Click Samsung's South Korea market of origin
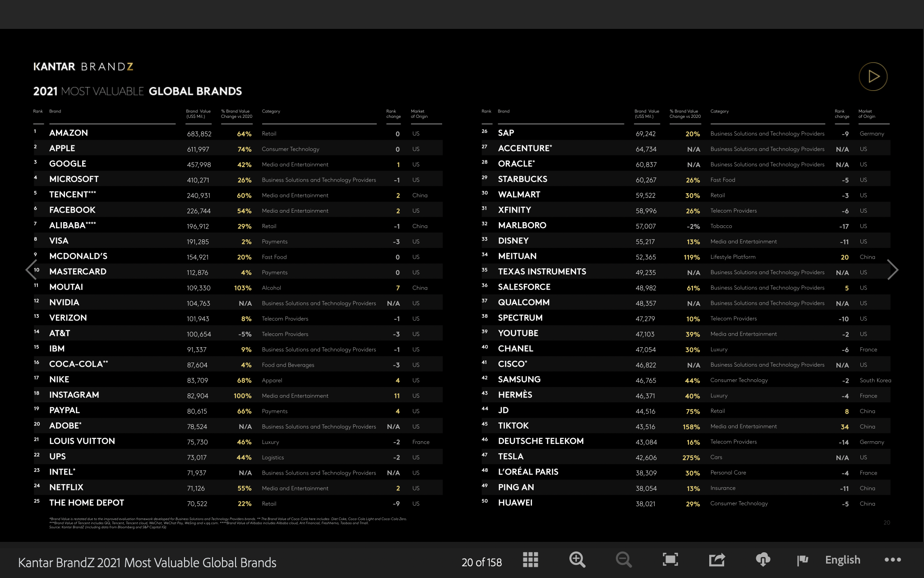 875,380
